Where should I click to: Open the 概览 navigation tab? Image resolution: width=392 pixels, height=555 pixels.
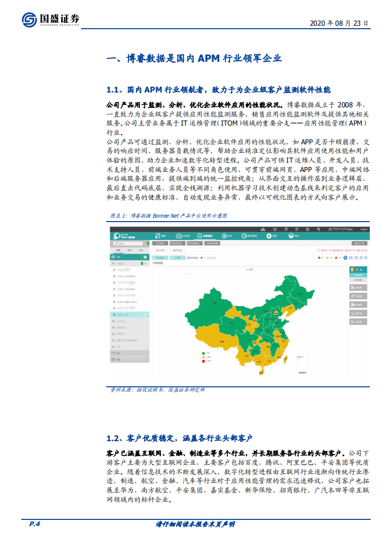pyautogui.click(x=161, y=236)
